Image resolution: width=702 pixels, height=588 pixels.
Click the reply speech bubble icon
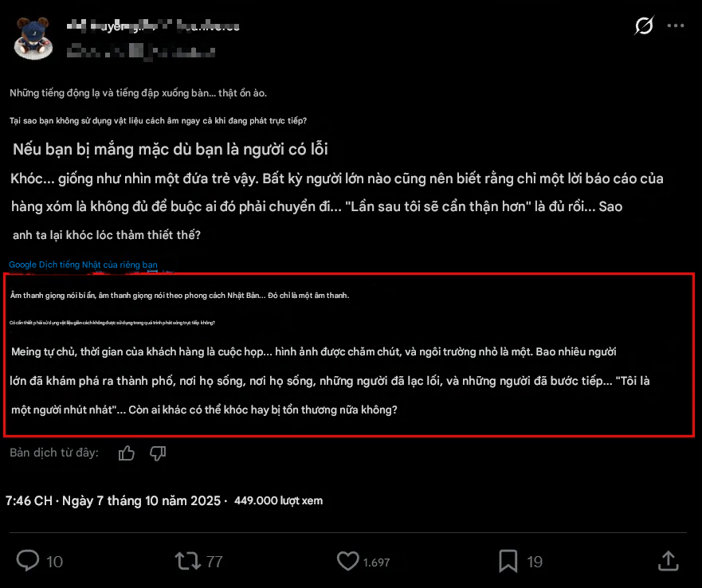(x=28, y=561)
